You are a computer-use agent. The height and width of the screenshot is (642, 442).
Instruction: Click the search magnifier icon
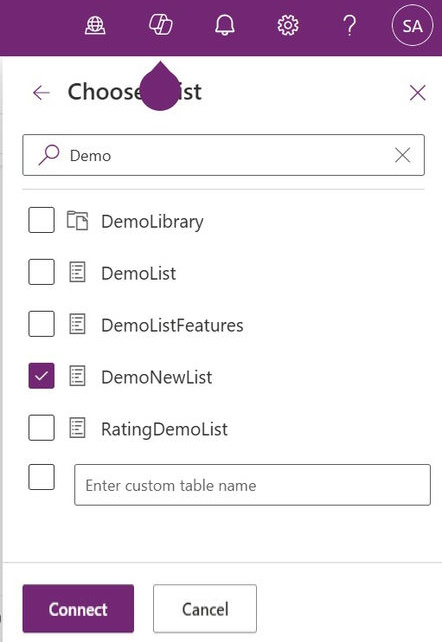[49, 155]
